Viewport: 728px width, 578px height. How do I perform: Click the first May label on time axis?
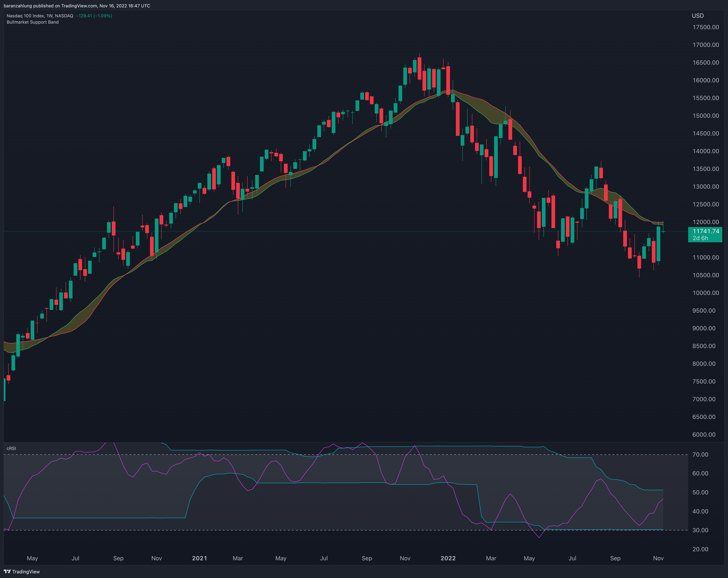point(32,558)
